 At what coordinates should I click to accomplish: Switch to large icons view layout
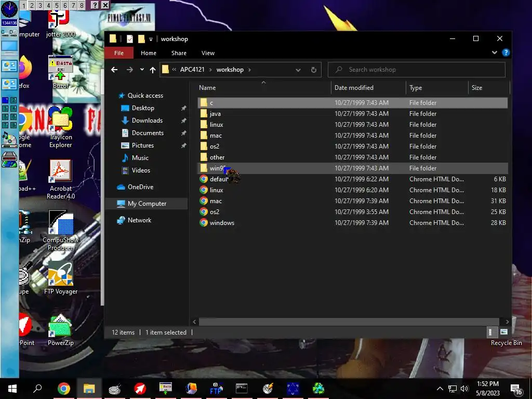(503, 332)
